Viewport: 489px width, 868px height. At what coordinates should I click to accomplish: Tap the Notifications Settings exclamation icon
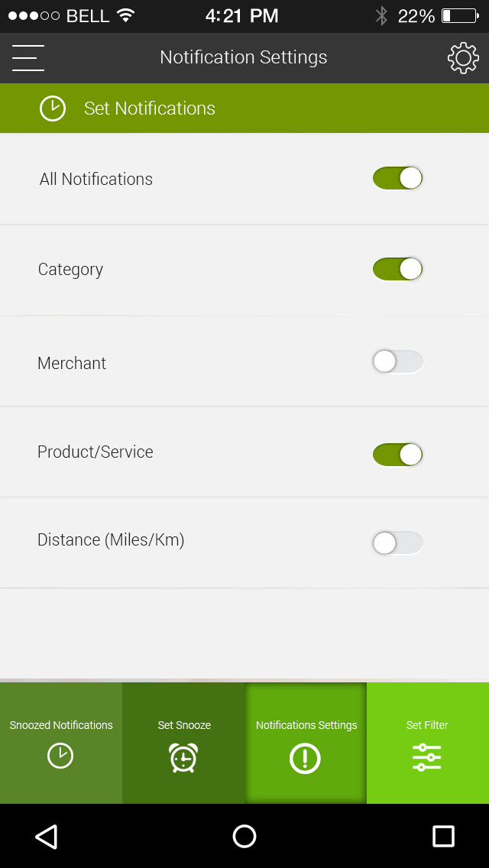[306, 758]
